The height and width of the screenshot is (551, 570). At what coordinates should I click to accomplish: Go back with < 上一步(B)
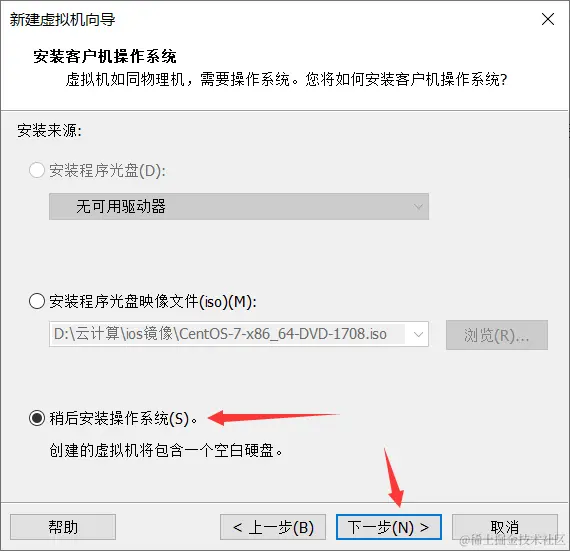point(273,527)
